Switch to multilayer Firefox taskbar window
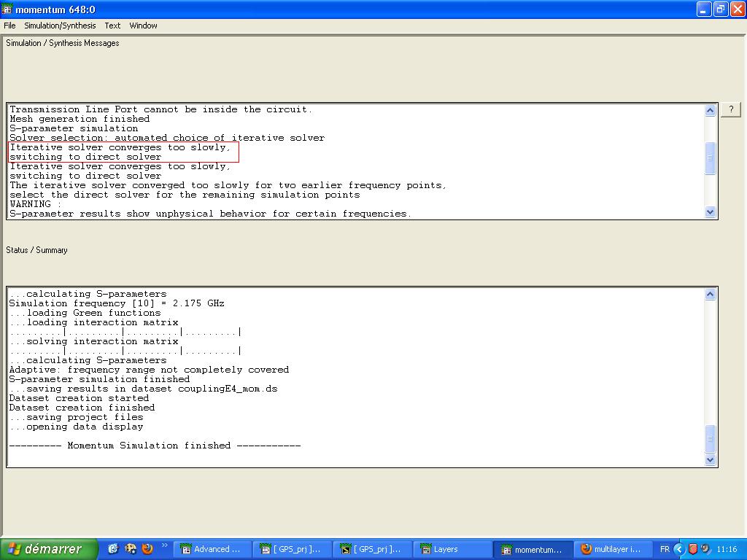Image resolution: width=747 pixels, height=560 pixels. 612,549
